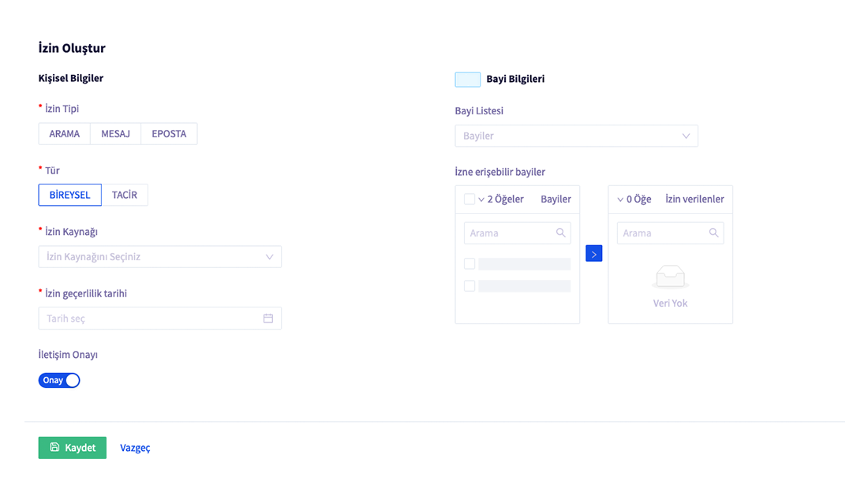Viewport: 868px width, 503px height.
Task: Select ARAMA permission type
Action: tap(65, 134)
